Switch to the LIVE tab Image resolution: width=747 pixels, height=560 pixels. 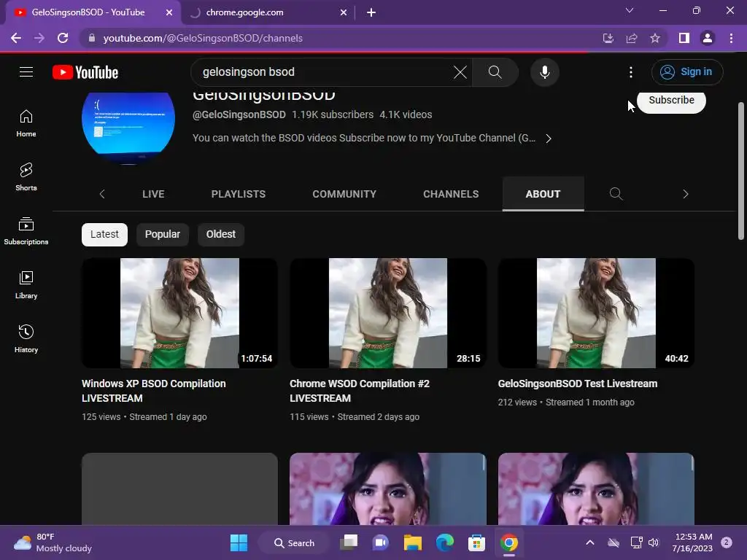pos(153,194)
